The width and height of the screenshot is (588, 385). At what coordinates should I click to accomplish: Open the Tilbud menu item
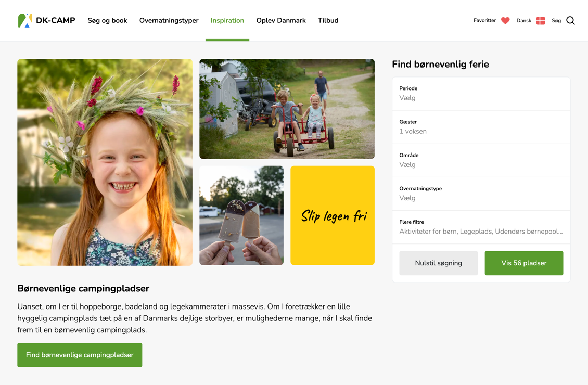[328, 21]
